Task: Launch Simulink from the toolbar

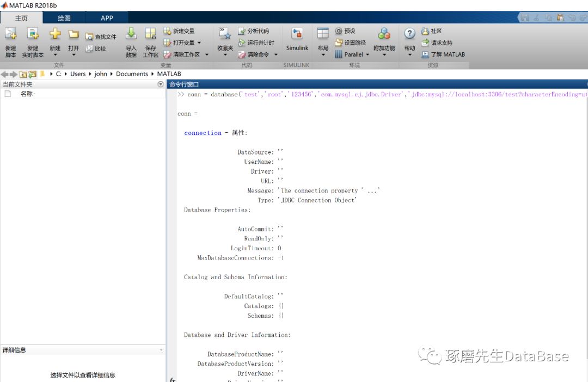Action: click(x=297, y=39)
